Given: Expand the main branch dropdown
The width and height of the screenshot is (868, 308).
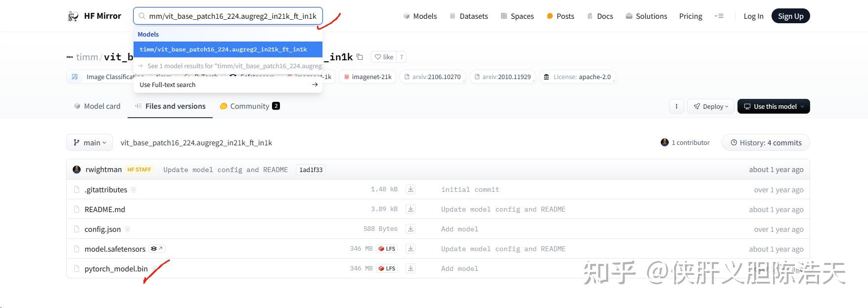Looking at the screenshot, I should (x=90, y=143).
